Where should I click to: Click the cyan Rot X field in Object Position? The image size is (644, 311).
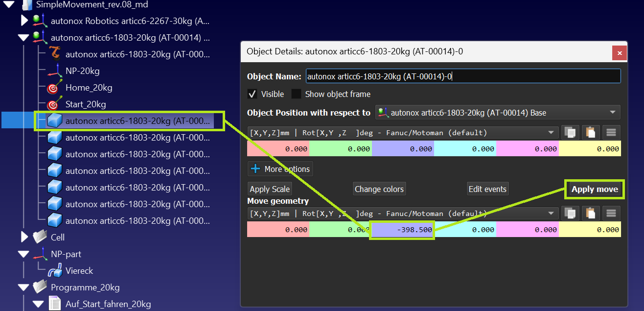[x=465, y=149]
